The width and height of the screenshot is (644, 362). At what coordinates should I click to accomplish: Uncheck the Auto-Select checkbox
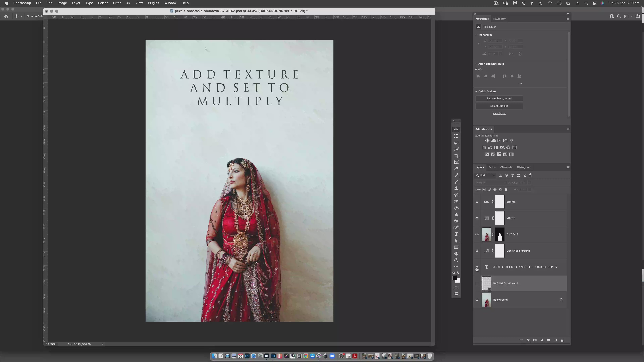click(x=28, y=16)
